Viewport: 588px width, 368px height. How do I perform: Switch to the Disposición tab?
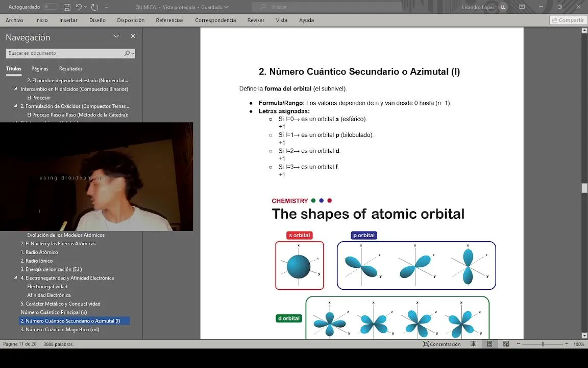point(131,20)
